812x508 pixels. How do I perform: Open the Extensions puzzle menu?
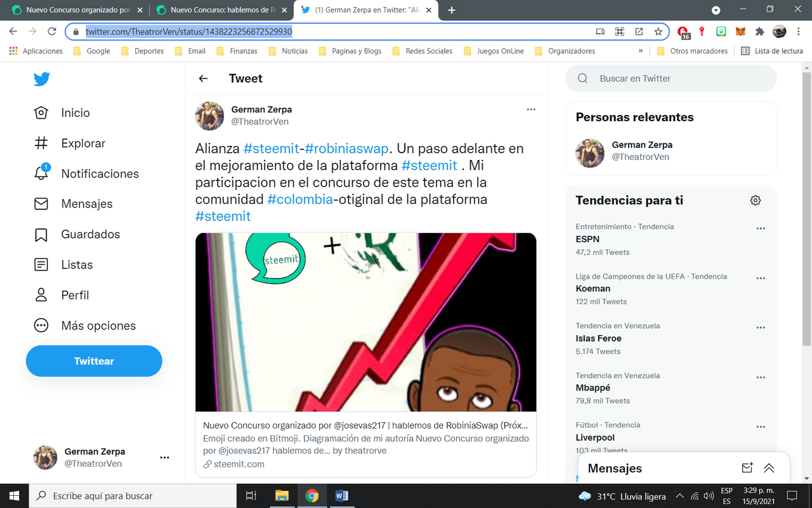click(759, 31)
